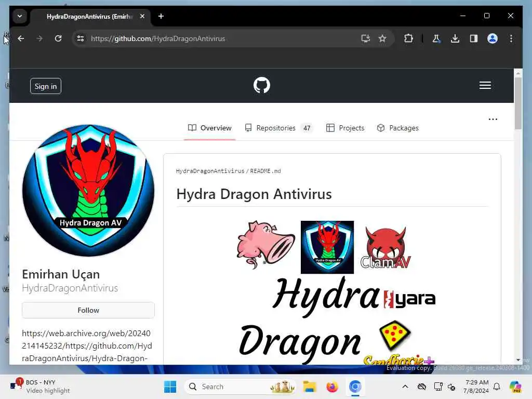Toggle the browser side panel
This screenshot has width=532, height=399.
pyautogui.click(x=474, y=38)
